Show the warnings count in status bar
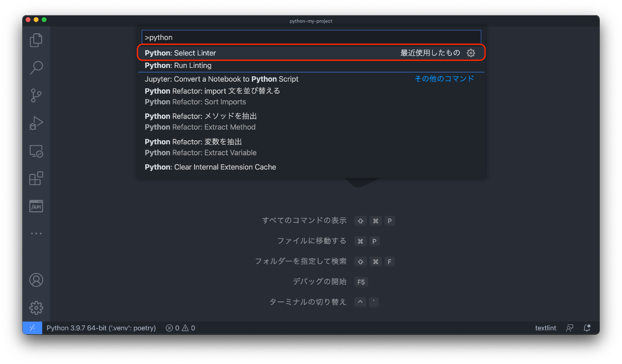 click(188, 328)
